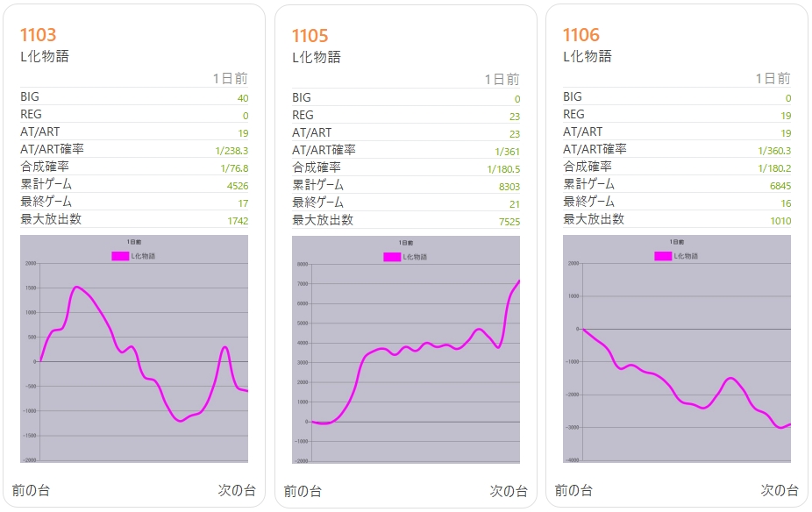Screen dimensions: 812x512
Task: Click the magenta legend swatch in 1103 chart
Action: point(119,256)
